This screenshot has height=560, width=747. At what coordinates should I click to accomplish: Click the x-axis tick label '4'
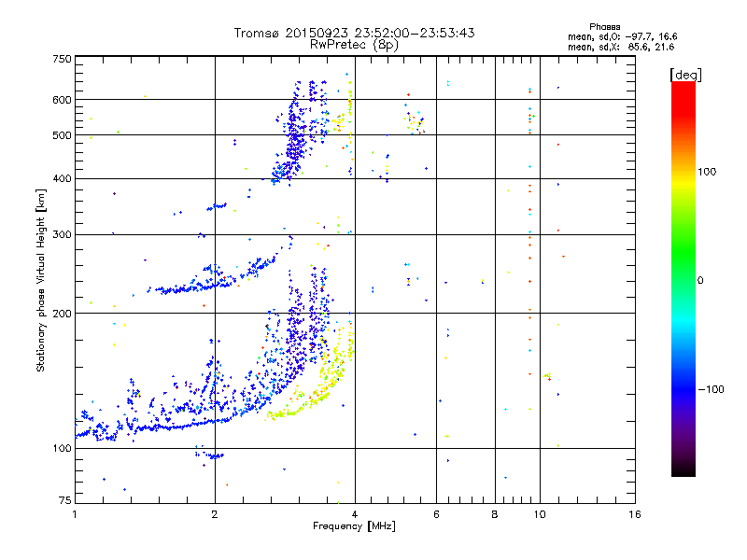(355, 514)
